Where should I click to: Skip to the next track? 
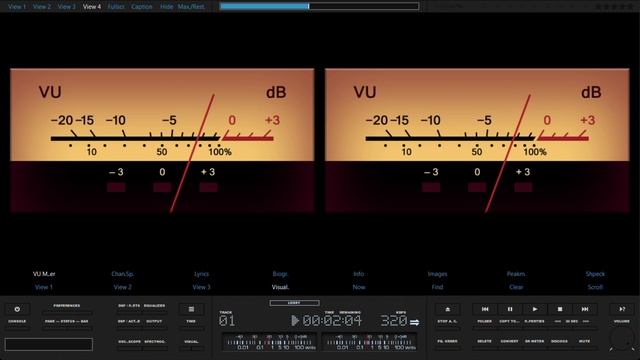point(584,309)
